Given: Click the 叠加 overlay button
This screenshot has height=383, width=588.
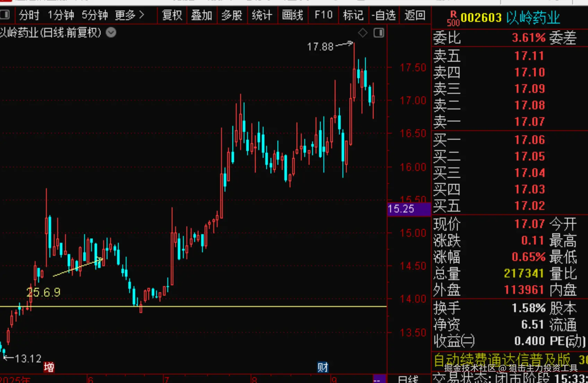Looking at the screenshot, I should coord(201,15).
